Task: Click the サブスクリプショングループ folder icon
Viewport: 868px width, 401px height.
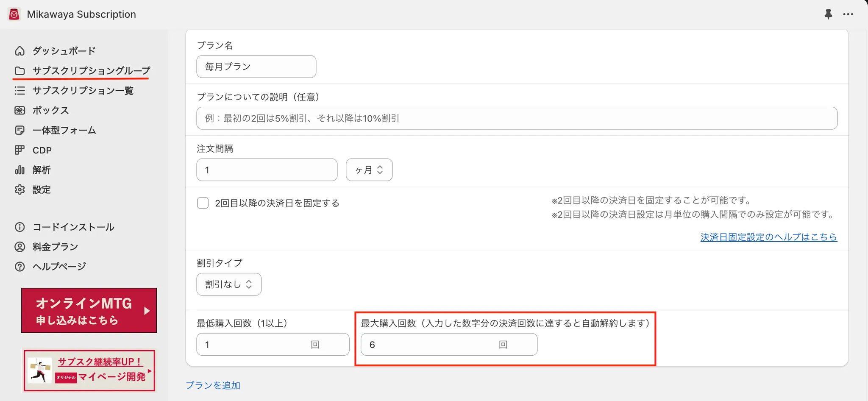Action: (19, 71)
